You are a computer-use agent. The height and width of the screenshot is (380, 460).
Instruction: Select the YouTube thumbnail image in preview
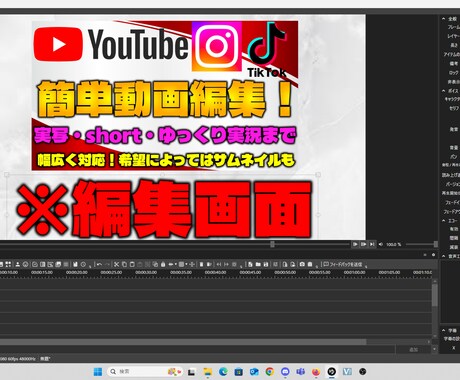(x=165, y=96)
